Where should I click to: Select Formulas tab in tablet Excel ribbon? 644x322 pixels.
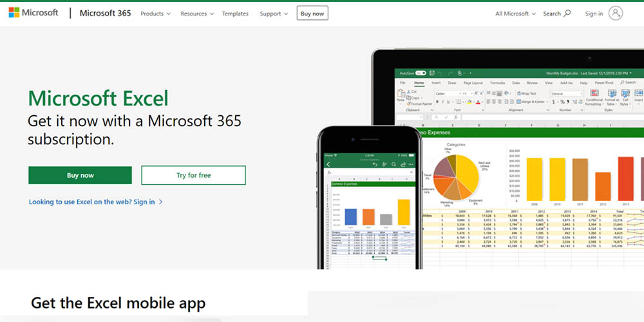pyautogui.click(x=498, y=82)
